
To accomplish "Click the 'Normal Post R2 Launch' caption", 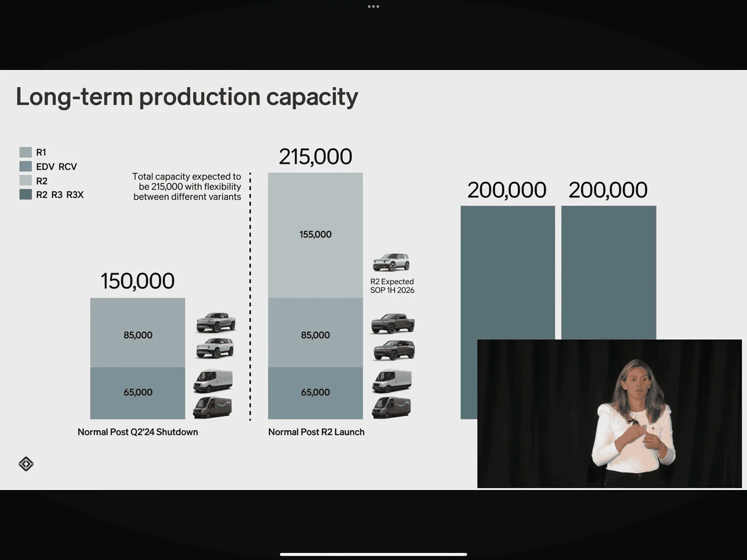I will point(316,432).
